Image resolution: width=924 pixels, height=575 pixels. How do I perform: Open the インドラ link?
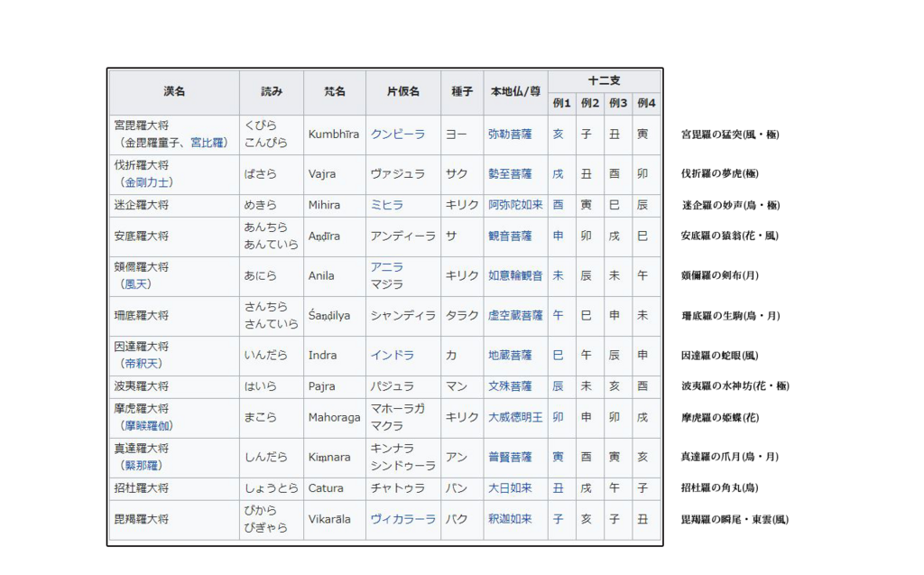click(393, 355)
